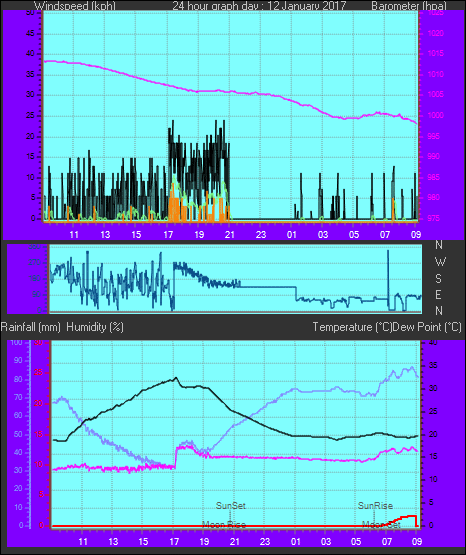The image size is (466, 555).
Task: Select the "Temperature (°C)" label
Action: 352,327
